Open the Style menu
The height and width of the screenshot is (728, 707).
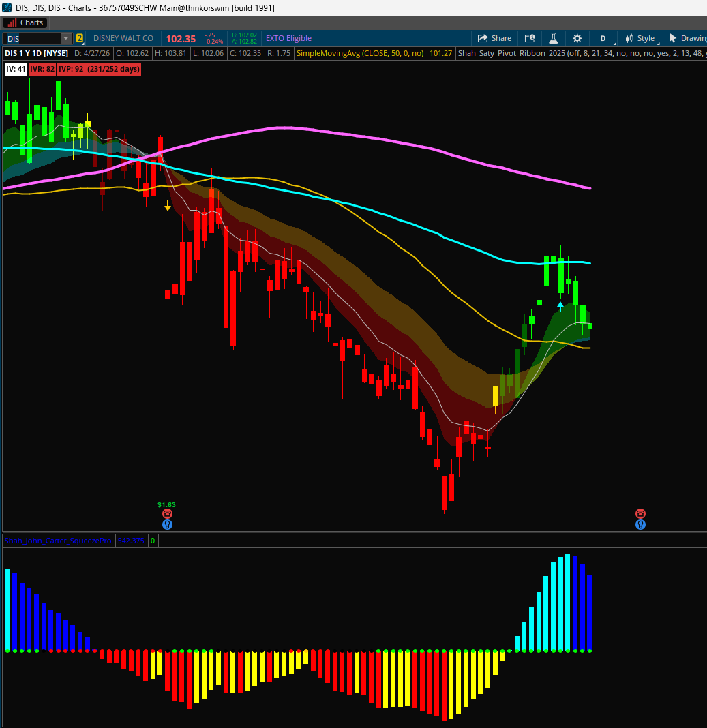click(640, 39)
